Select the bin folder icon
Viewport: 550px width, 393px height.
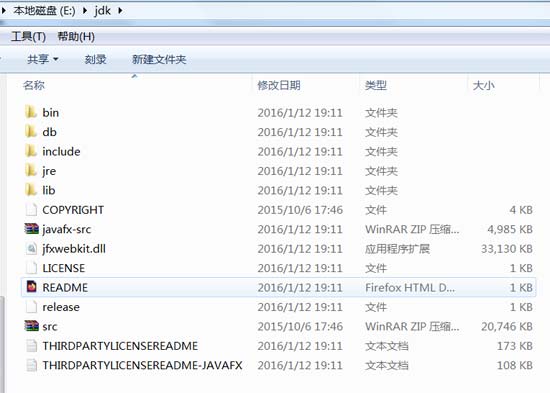(31, 112)
